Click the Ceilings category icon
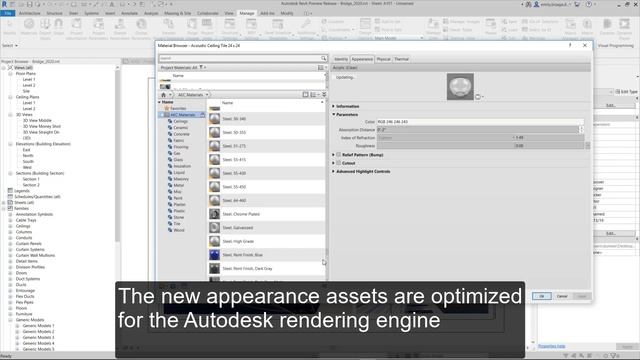640x360 pixels. (x=170, y=121)
